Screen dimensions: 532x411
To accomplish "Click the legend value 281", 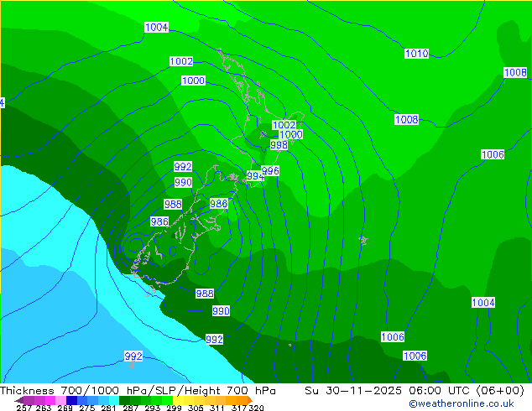I will [108, 408].
